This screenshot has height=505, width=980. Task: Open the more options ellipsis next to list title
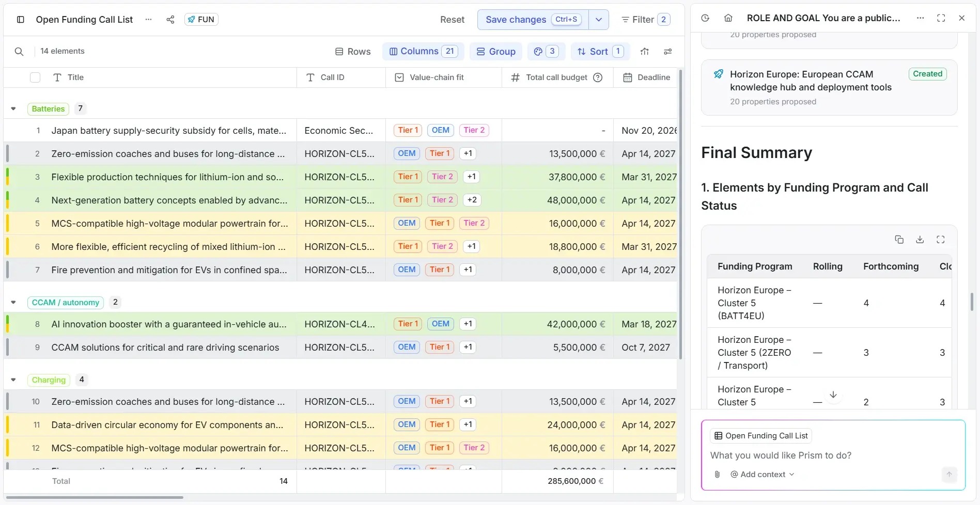point(149,20)
